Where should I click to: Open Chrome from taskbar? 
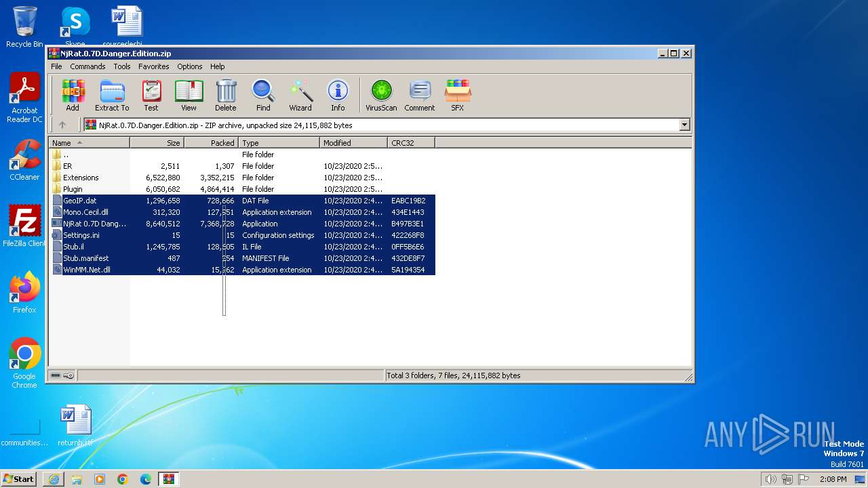(123, 479)
